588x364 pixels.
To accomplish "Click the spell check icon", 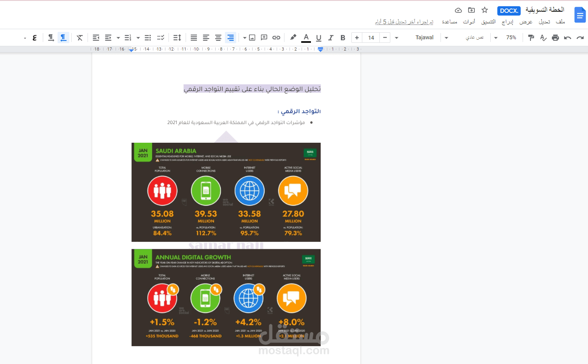I will click(543, 38).
